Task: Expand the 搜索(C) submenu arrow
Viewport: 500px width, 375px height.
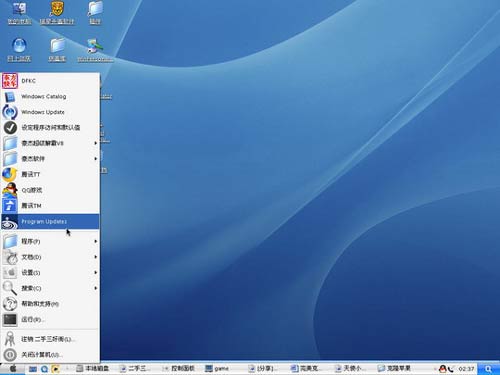Action: pos(96,288)
